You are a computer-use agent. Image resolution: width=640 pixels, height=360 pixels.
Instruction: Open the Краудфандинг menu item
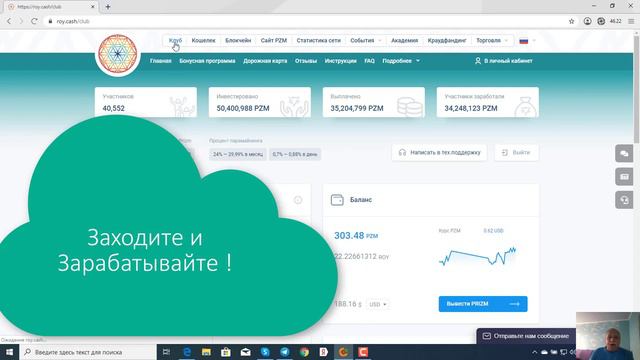(x=447, y=40)
